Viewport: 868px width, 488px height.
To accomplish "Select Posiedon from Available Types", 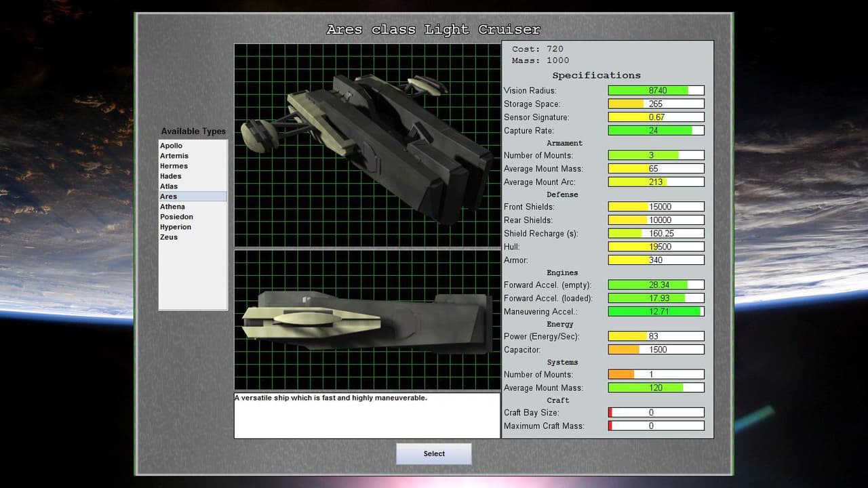I will pyautogui.click(x=193, y=217).
